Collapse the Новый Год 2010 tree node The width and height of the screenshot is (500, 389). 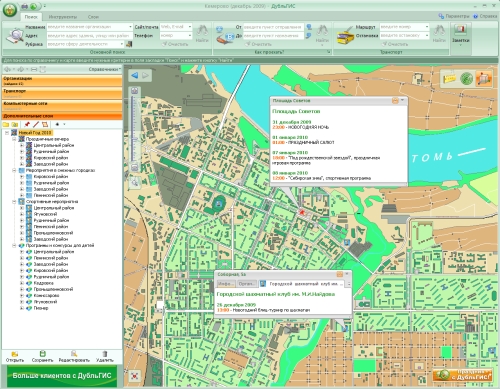tap(6, 133)
